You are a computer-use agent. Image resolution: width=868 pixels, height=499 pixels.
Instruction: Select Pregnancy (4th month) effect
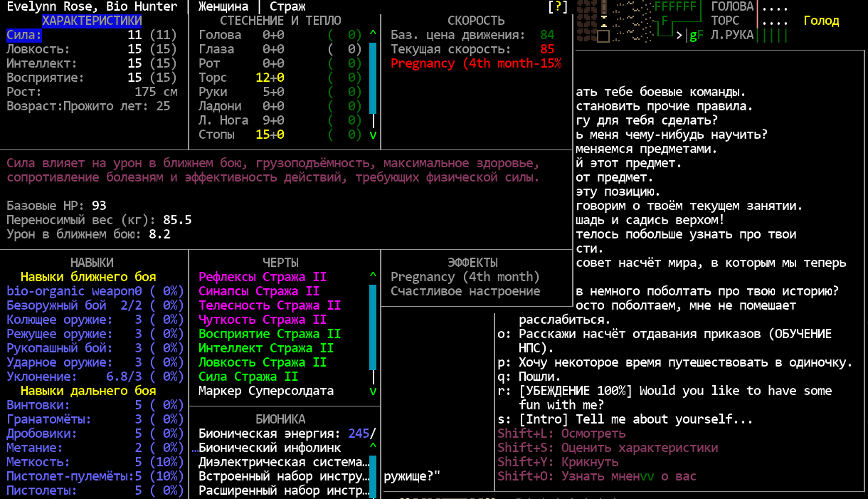[465, 277]
